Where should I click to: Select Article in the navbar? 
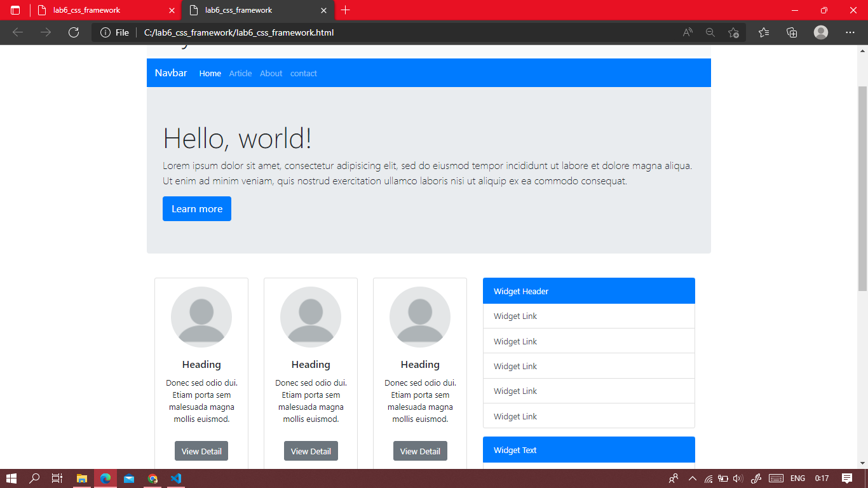(240, 74)
